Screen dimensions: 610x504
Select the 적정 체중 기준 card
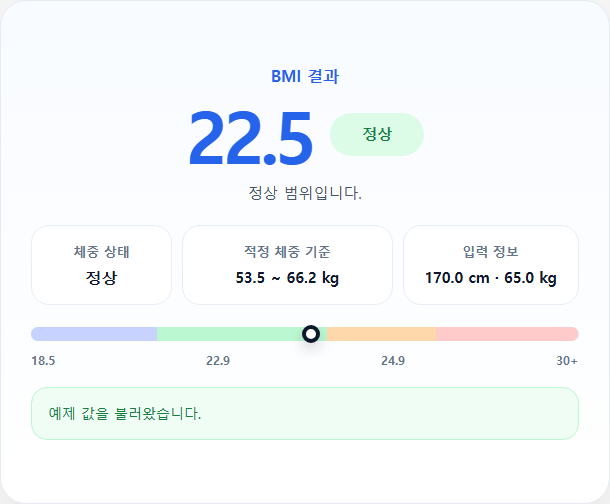point(287,265)
